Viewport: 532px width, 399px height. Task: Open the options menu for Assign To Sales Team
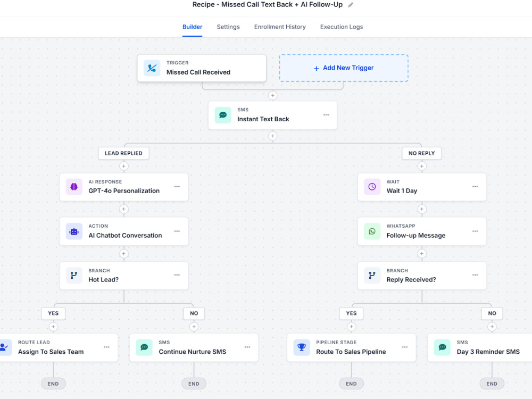tap(106, 347)
